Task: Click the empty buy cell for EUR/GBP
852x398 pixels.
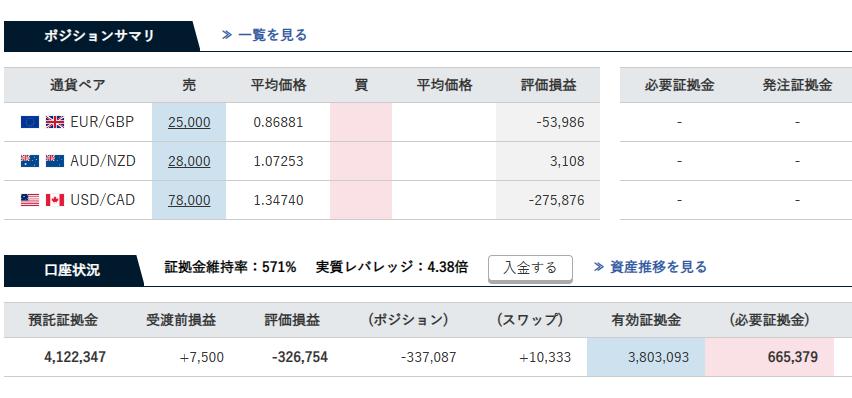Action: tap(361, 122)
